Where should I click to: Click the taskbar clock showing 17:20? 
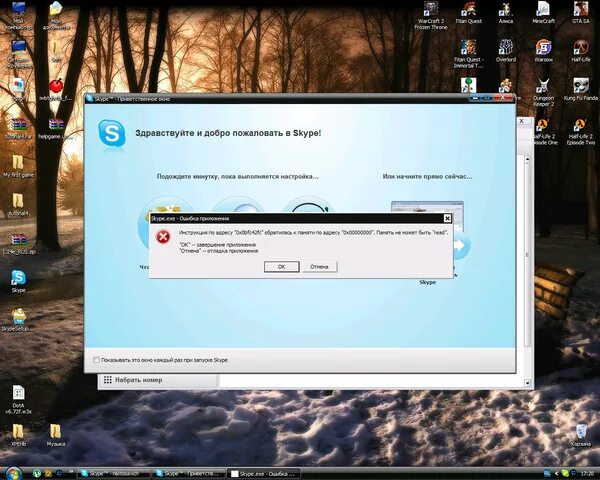pos(587,474)
